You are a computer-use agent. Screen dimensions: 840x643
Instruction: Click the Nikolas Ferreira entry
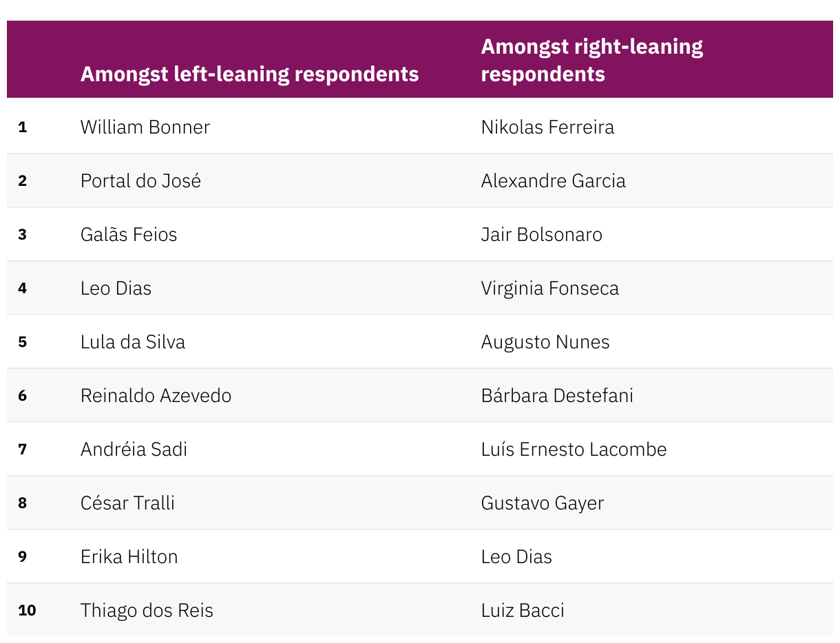pos(547,127)
